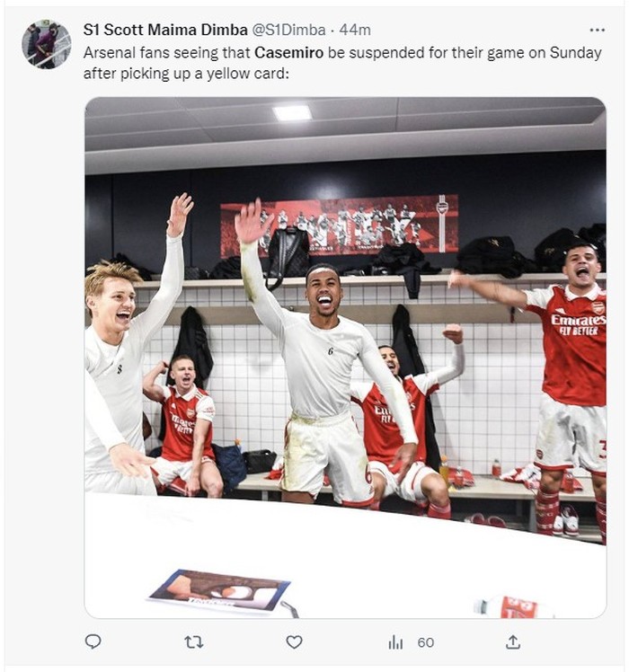Click the view count number 60
This screenshot has height=672, width=629.
(426, 641)
